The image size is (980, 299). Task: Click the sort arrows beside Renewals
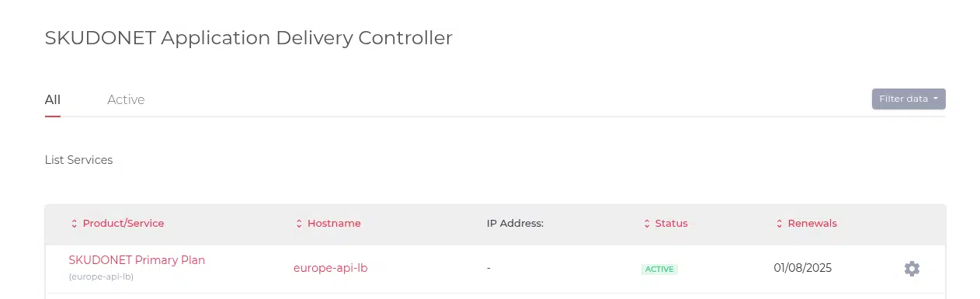pyautogui.click(x=779, y=224)
